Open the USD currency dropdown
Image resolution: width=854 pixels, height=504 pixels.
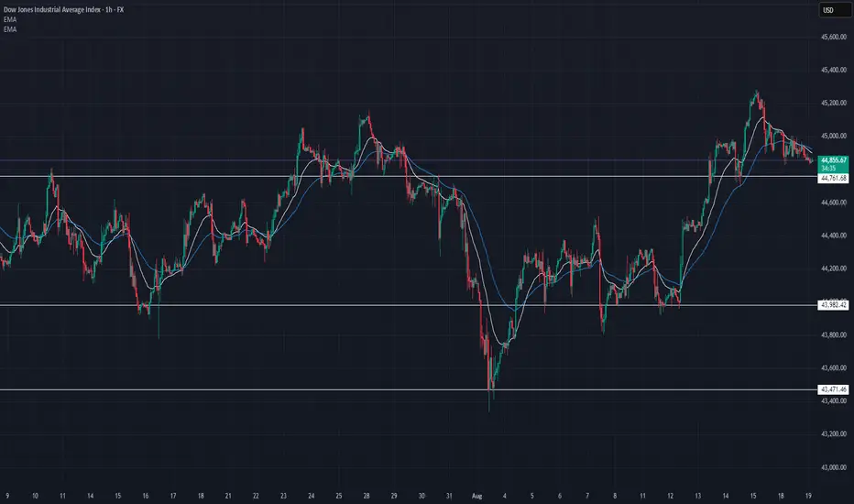click(831, 11)
